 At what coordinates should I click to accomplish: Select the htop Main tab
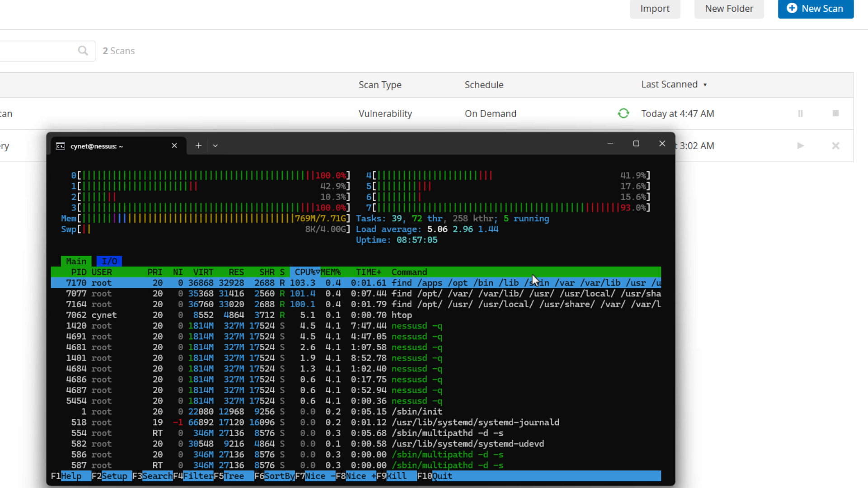pos(76,261)
